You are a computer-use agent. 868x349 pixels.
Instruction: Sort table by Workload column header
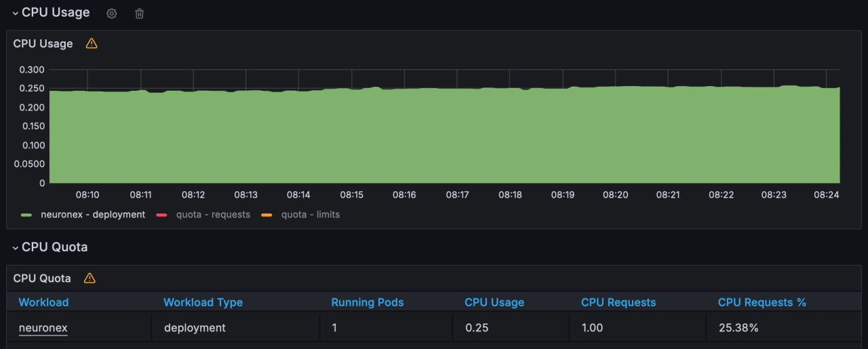[x=43, y=302]
